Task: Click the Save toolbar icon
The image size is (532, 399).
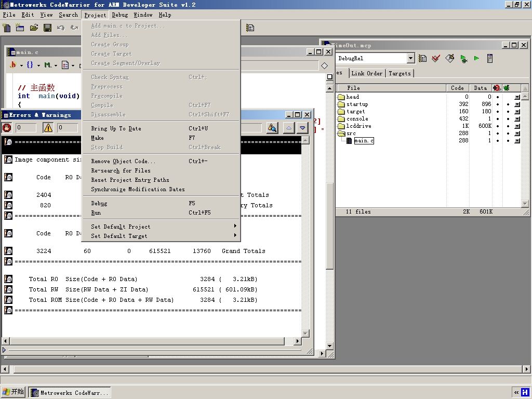Action: pos(47,28)
